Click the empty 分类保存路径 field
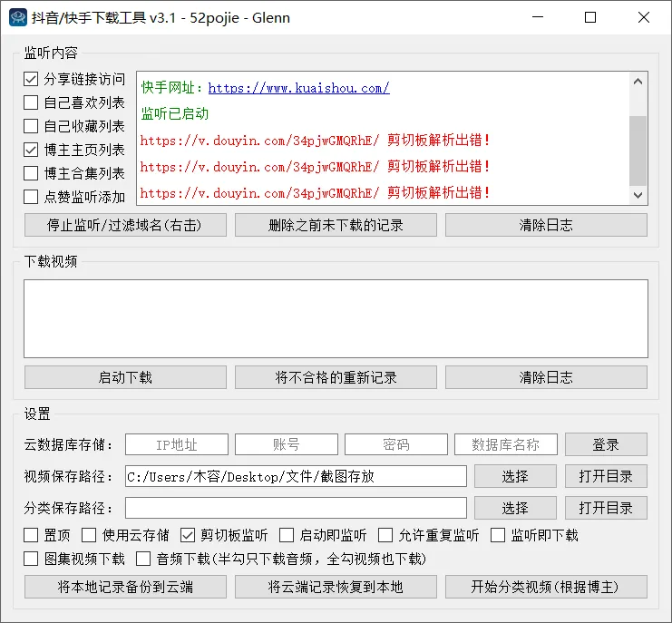Image resolution: width=672 pixels, height=623 pixels. [296, 508]
